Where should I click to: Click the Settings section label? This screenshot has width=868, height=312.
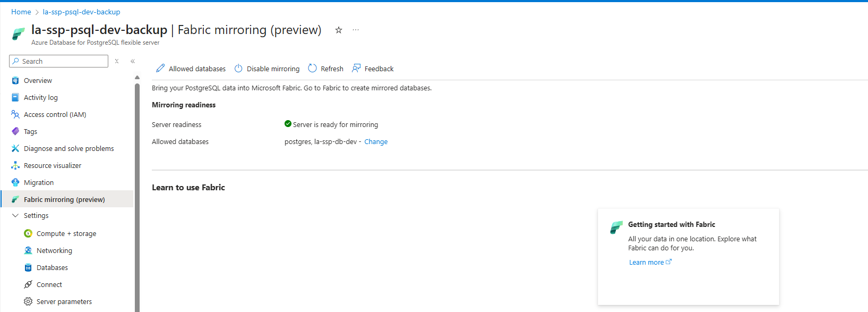click(36, 216)
